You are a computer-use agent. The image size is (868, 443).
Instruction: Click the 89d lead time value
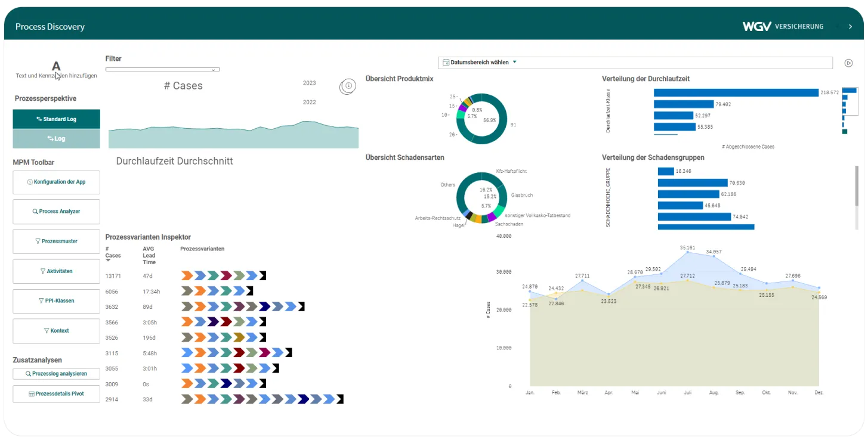[147, 306]
